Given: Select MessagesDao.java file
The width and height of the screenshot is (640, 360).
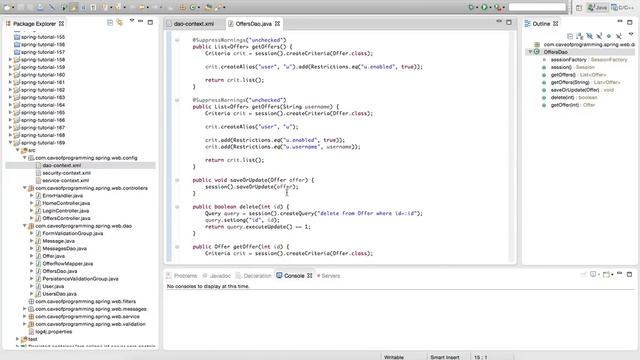Looking at the screenshot, I should point(64,249).
